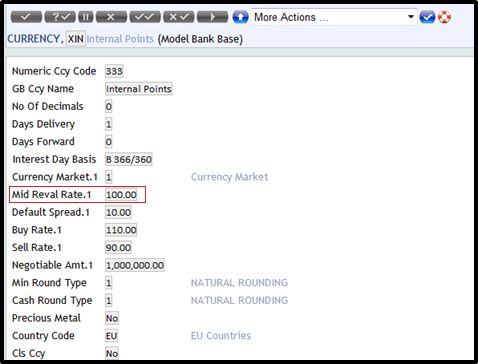Click 'NATURAL ROUNDING' beside Cash Round Type
The height and width of the screenshot is (364, 478).
(x=239, y=301)
